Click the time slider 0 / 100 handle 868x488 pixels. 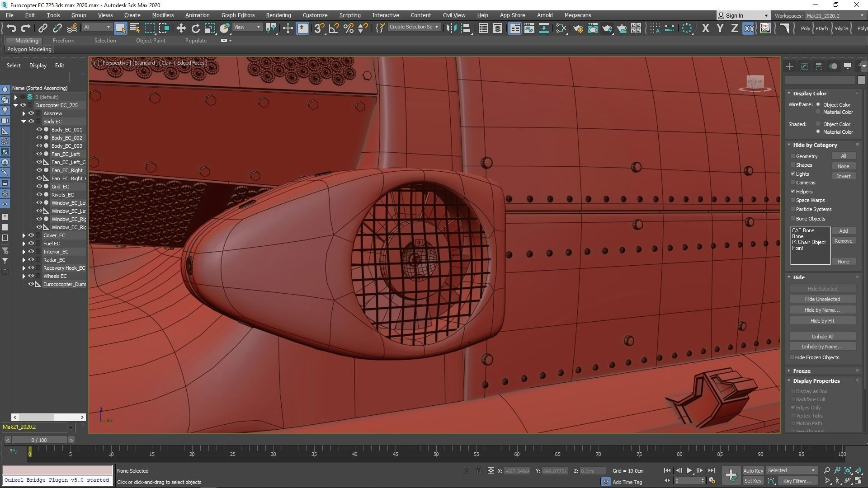[x=39, y=440]
